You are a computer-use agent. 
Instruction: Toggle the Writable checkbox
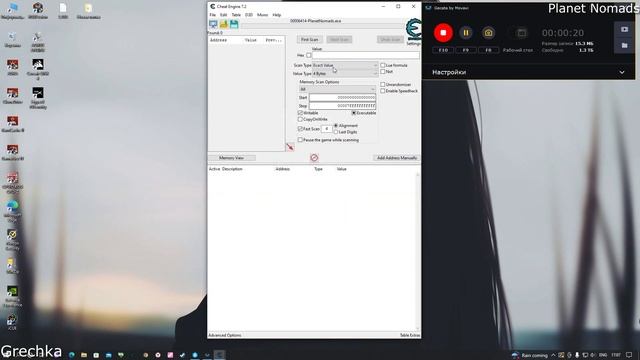pos(300,113)
